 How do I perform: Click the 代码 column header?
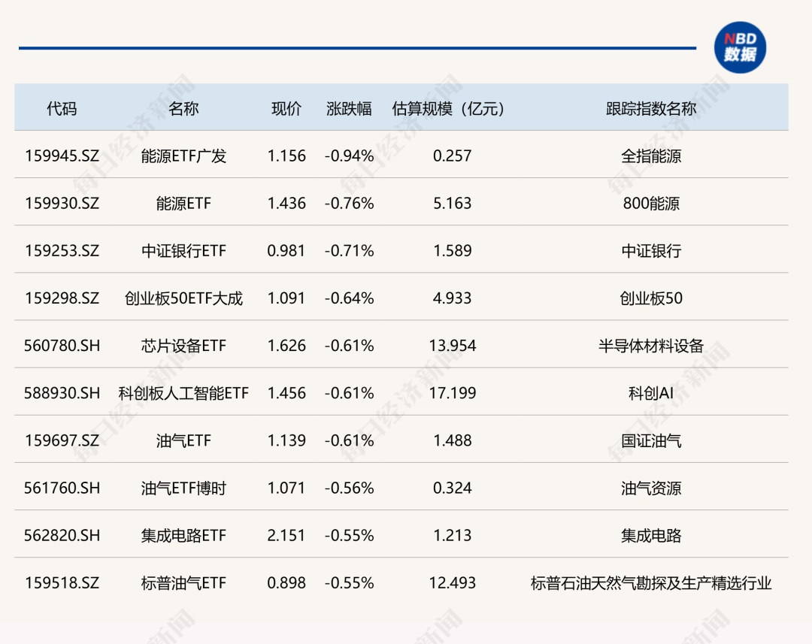pyautogui.click(x=62, y=108)
